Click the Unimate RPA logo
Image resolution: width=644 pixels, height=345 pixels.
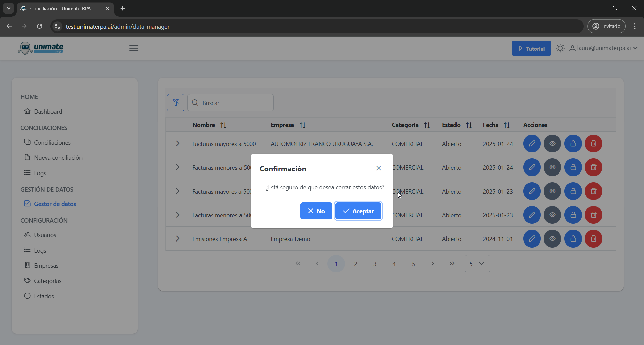[41, 48]
